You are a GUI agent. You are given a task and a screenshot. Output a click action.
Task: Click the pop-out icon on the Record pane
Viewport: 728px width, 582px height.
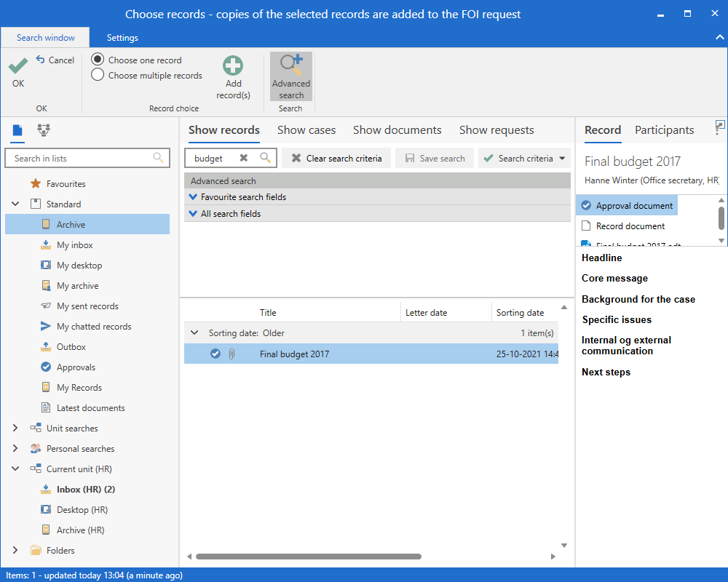720,126
